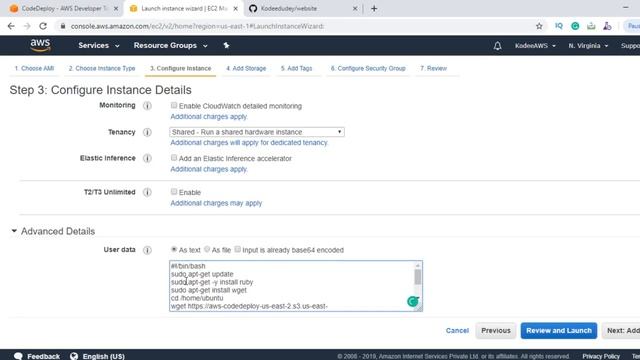Image resolution: width=640 pixels, height=360 pixels.
Task: Go to step 4. Add Storage
Action: click(246, 69)
